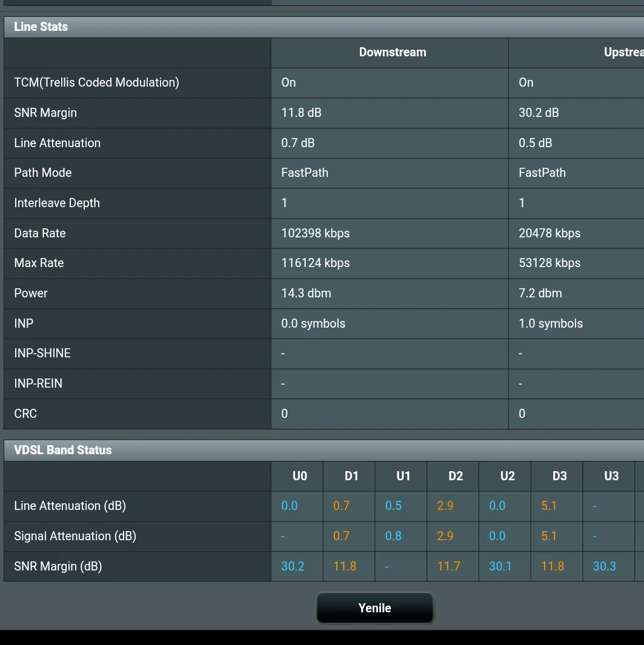Click the U1 Signal Attenuation value 0.8
Image resolution: width=644 pixels, height=645 pixels.
(x=393, y=536)
